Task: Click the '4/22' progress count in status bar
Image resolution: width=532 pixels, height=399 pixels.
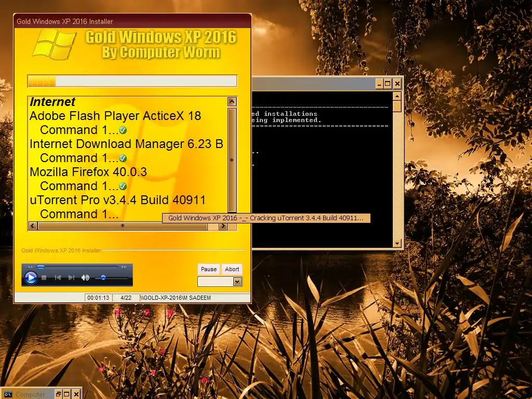Action: (x=126, y=298)
